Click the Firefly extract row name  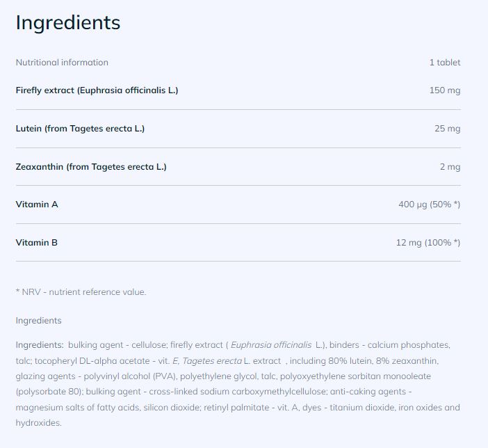[x=97, y=90]
